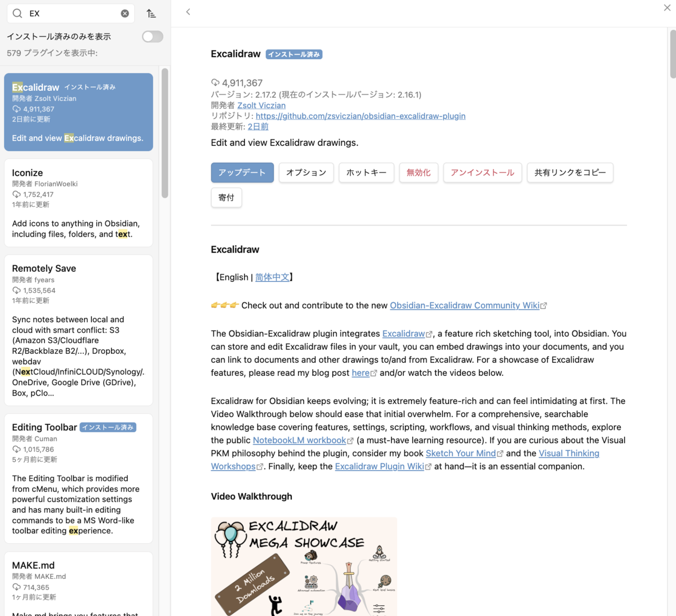Open the Excalidraw Plugin Wiki link
676x616 pixels.
point(383,466)
